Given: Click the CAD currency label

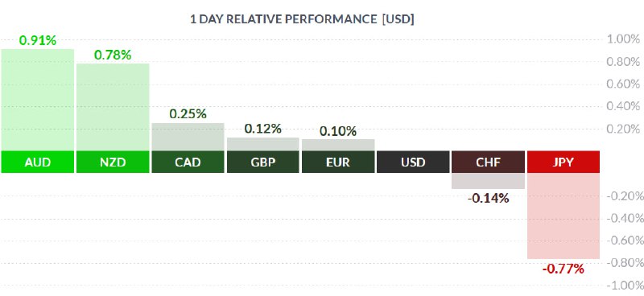Looking at the screenshot, I should click(x=188, y=162).
